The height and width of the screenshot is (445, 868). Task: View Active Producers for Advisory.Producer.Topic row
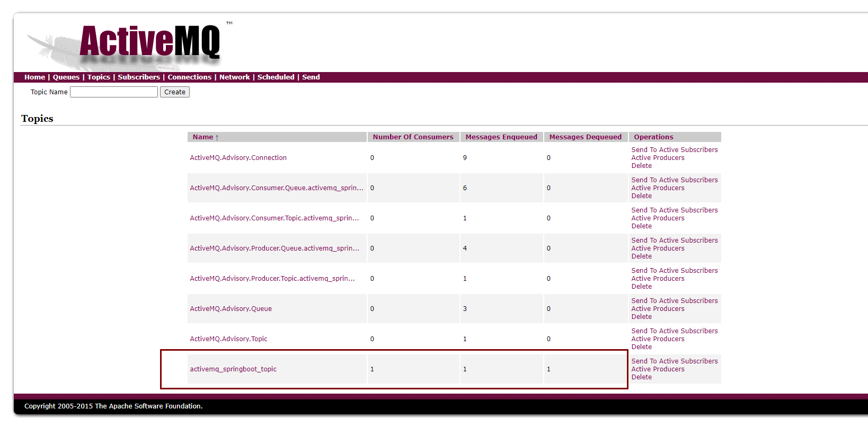[x=658, y=279]
